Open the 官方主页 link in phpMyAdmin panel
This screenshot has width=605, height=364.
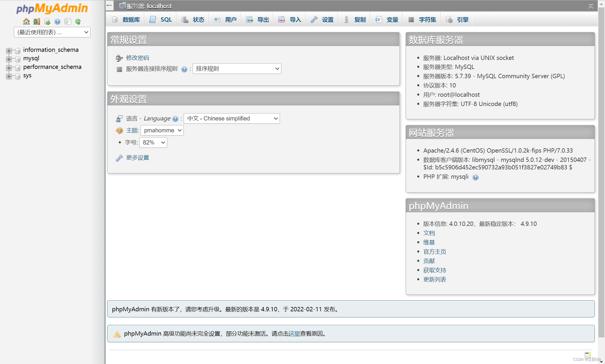(x=434, y=251)
